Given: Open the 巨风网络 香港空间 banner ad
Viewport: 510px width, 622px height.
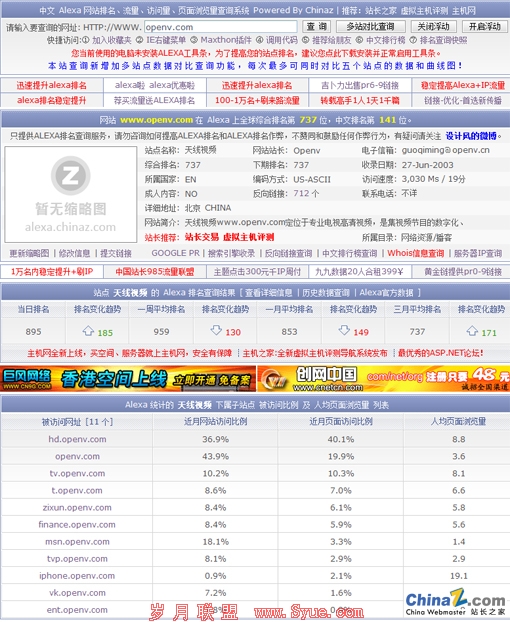Looking at the screenshot, I should pyautogui.click(x=128, y=379).
